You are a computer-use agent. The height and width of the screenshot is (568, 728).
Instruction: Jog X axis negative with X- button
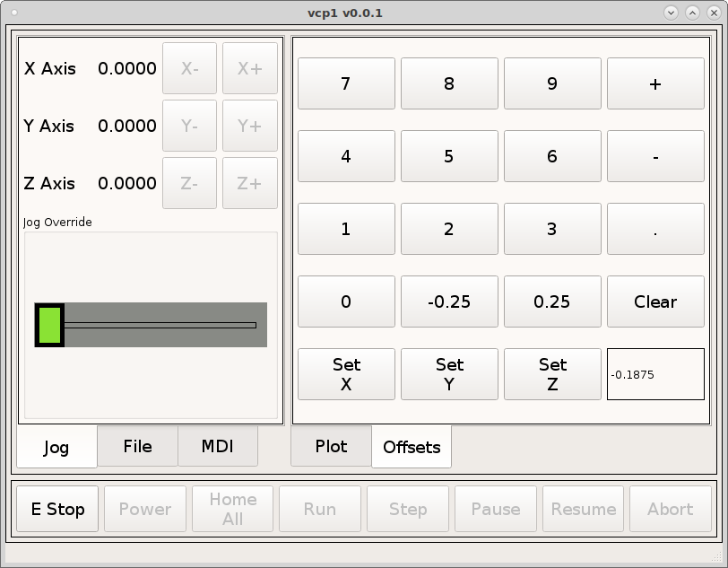189,68
